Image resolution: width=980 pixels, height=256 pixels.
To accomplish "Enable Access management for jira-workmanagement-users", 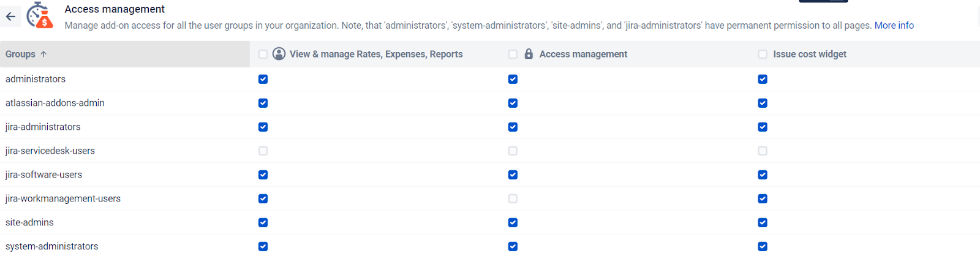I will click(513, 198).
